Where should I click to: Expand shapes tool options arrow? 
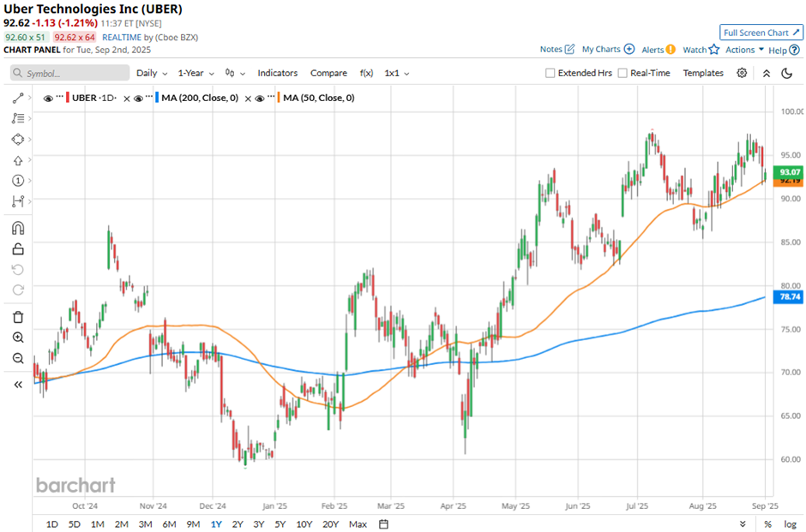coord(30,139)
